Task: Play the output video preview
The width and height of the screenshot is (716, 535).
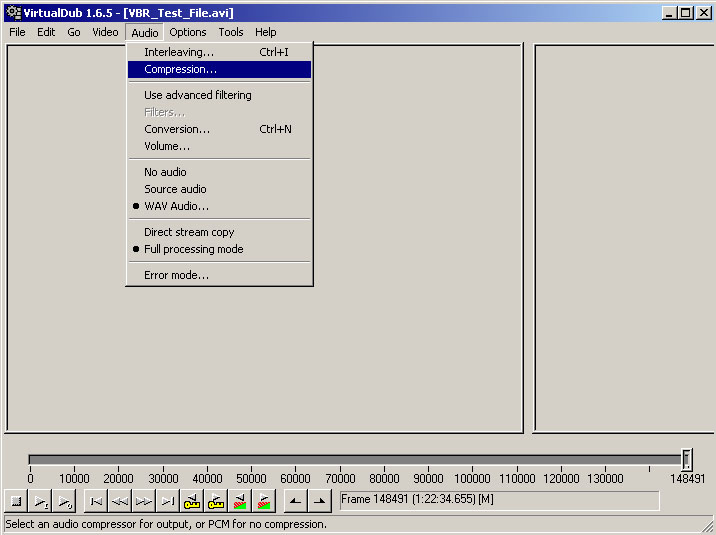Action: [x=64, y=501]
